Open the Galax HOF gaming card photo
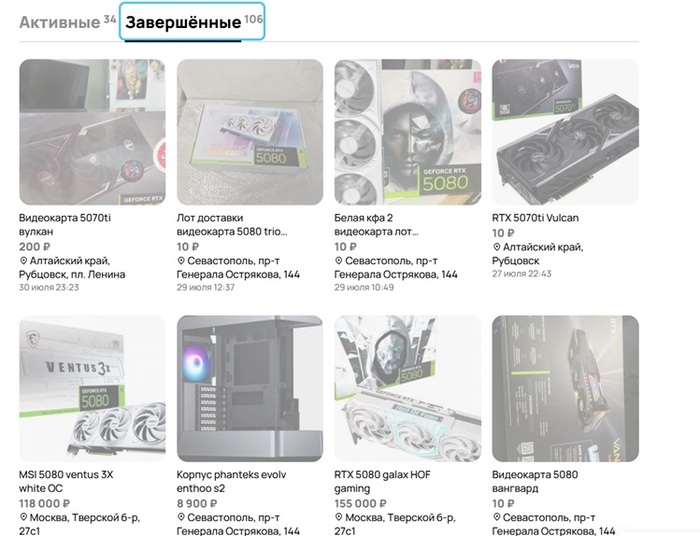This screenshot has width=700, height=536. [x=408, y=389]
